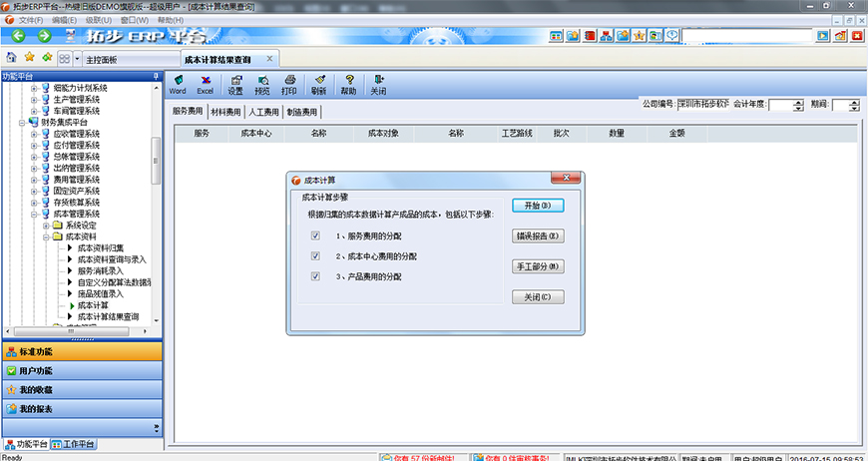The width and height of the screenshot is (868, 461).
Task: Collapse the 财务集成平台 tree node
Action: [x=21, y=123]
